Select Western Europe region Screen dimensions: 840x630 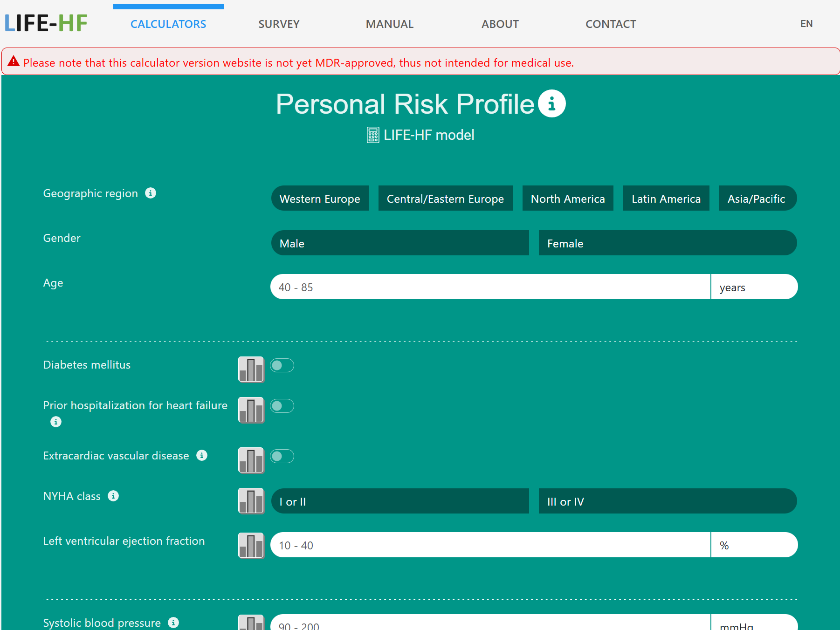[320, 199]
